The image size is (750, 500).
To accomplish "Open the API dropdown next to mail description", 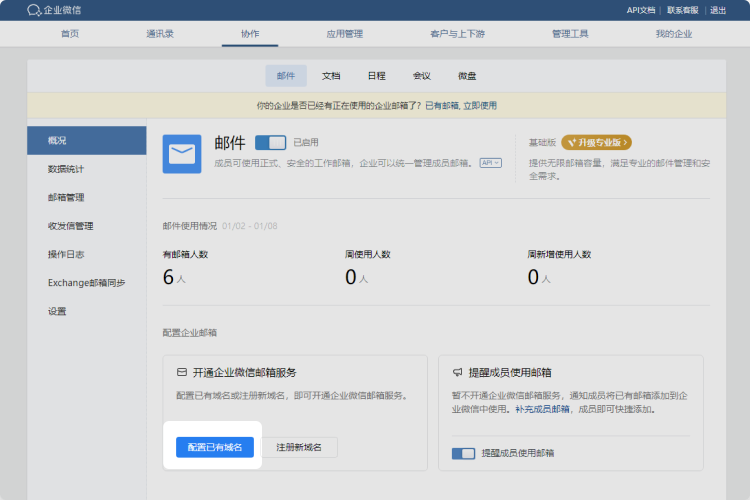I will tap(491, 163).
